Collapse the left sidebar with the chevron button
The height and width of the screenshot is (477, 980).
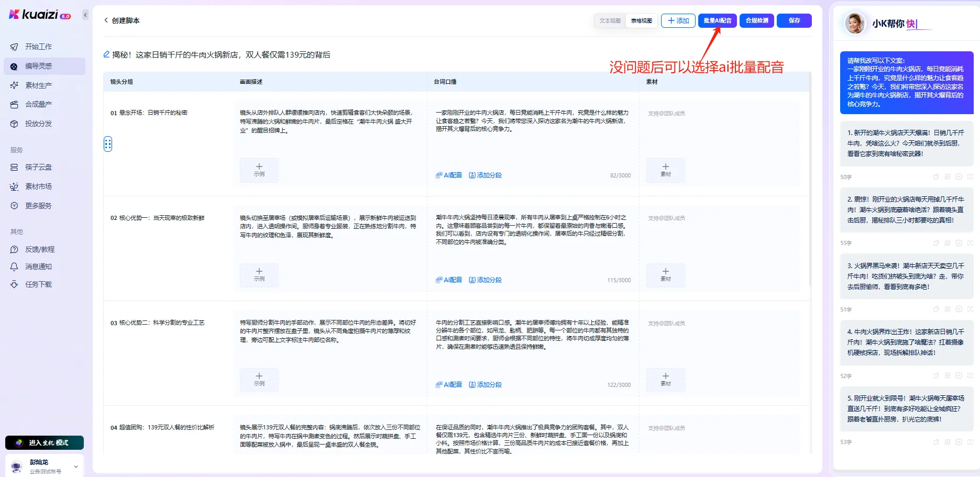[85, 15]
